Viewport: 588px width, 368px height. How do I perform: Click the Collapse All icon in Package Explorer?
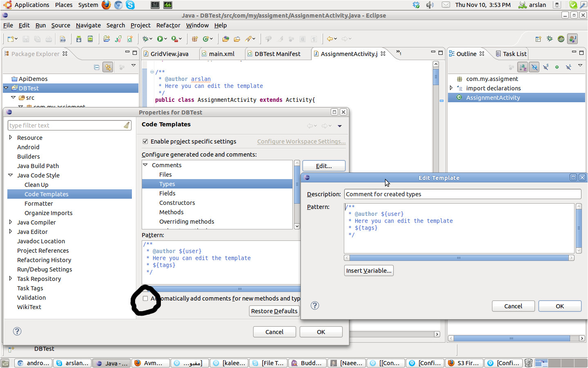pos(97,67)
